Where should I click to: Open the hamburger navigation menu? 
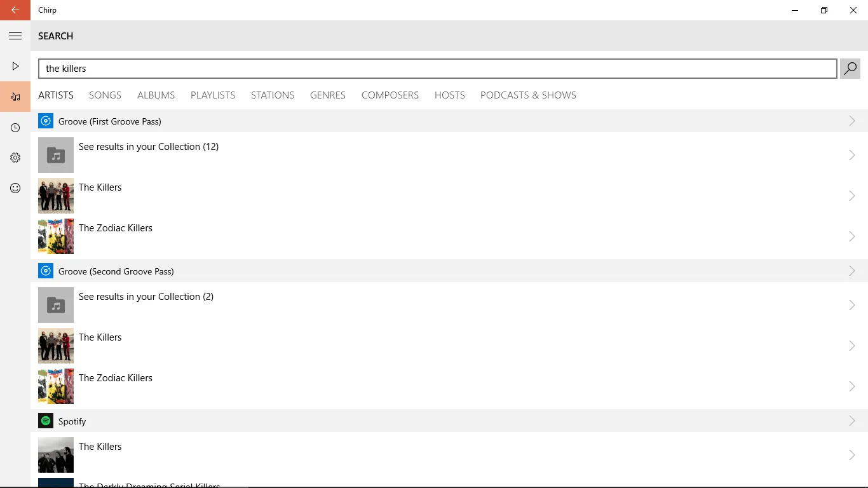point(15,36)
